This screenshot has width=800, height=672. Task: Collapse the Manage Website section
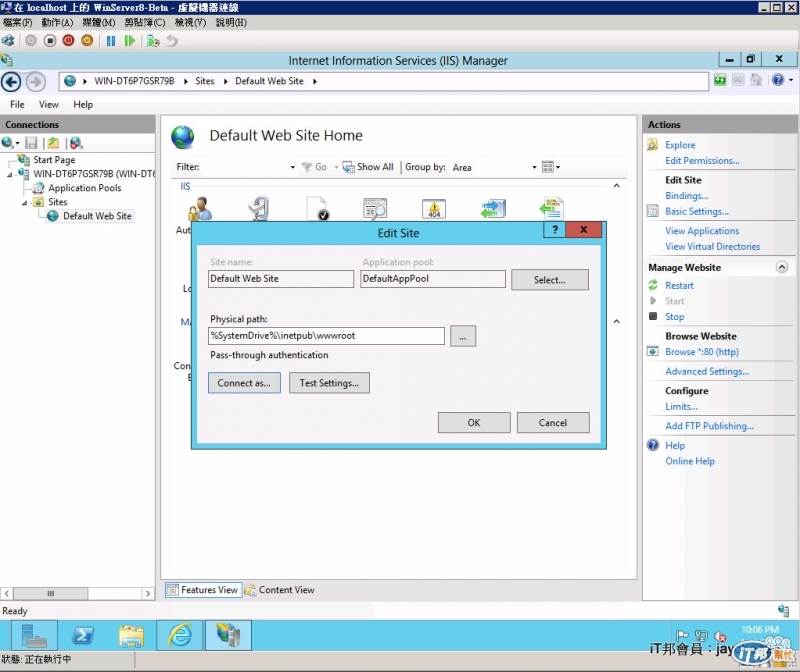tap(782, 267)
